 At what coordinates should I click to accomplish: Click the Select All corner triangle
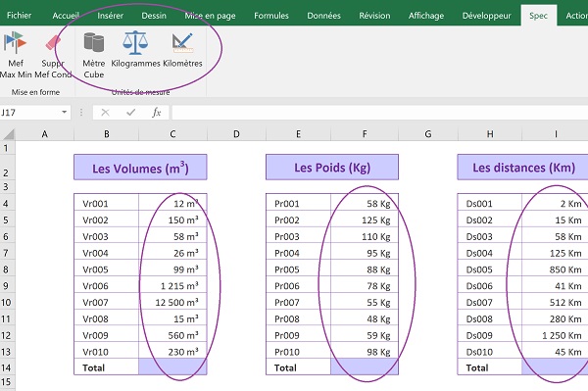click(8, 134)
